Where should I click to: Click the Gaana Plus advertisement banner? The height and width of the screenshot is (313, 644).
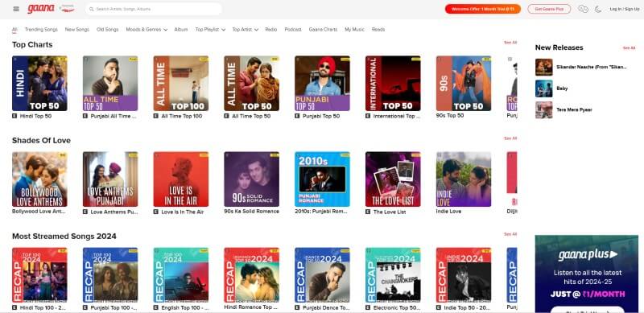point(587,274)
